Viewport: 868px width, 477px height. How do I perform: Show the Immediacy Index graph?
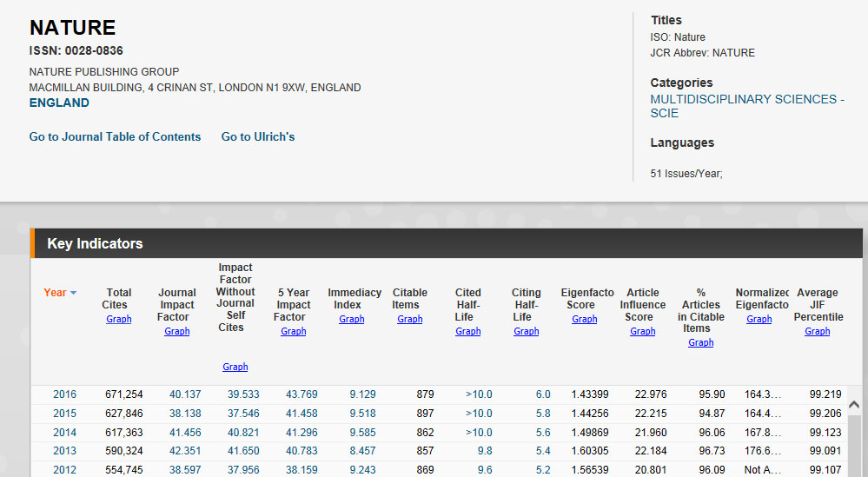352,319
